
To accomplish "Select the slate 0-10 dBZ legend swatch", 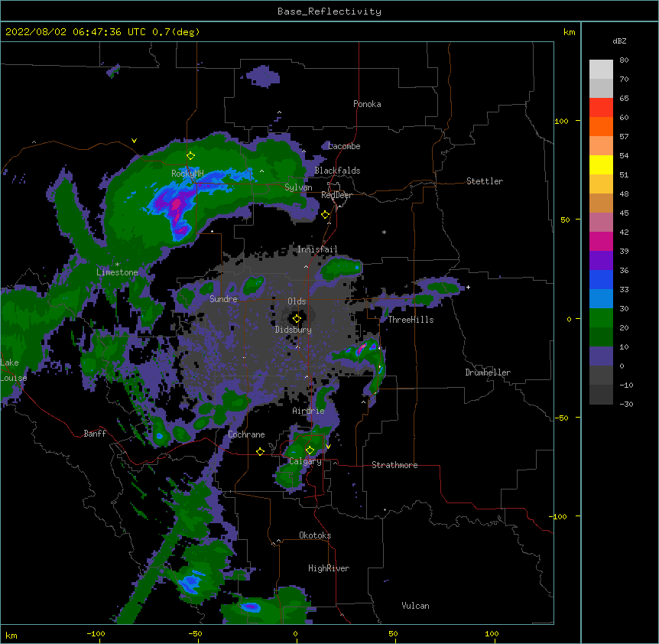I will coord(601,356).
